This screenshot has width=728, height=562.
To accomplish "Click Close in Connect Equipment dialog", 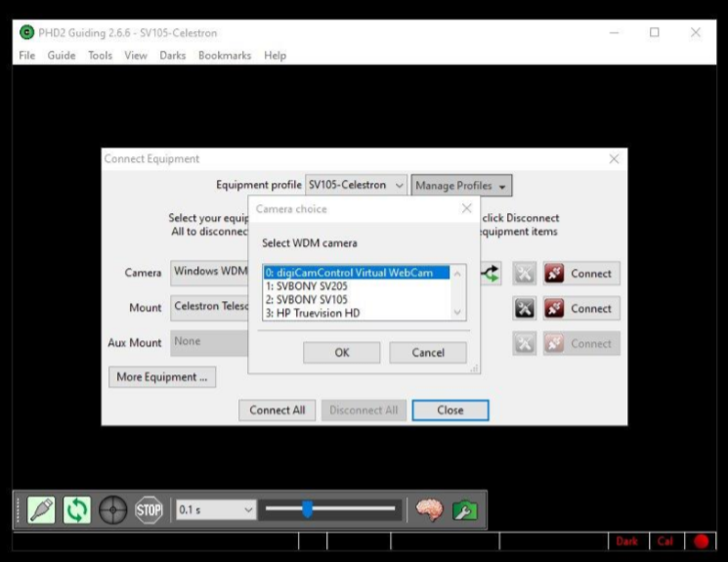I will click(x=450, y=411).
